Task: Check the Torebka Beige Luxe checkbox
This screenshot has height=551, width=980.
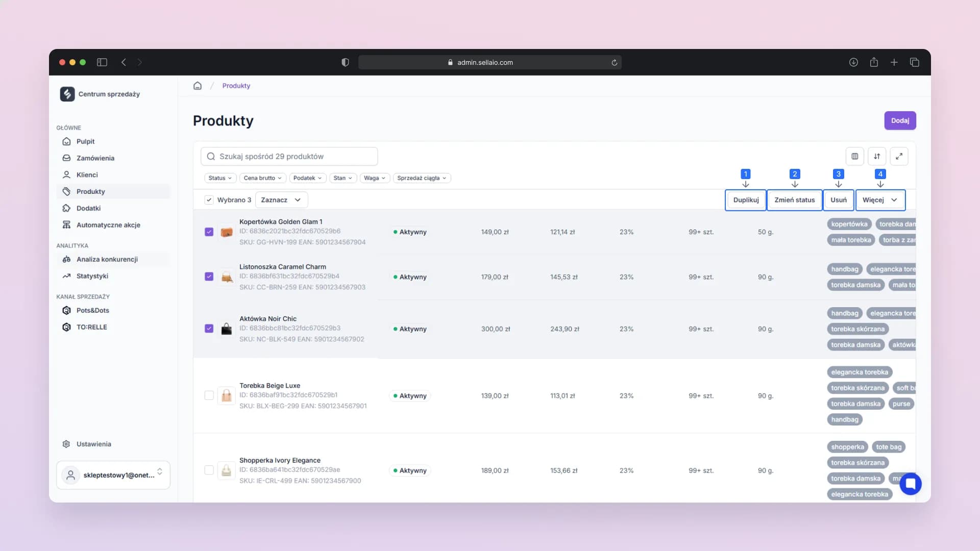Action: (209, 395)
